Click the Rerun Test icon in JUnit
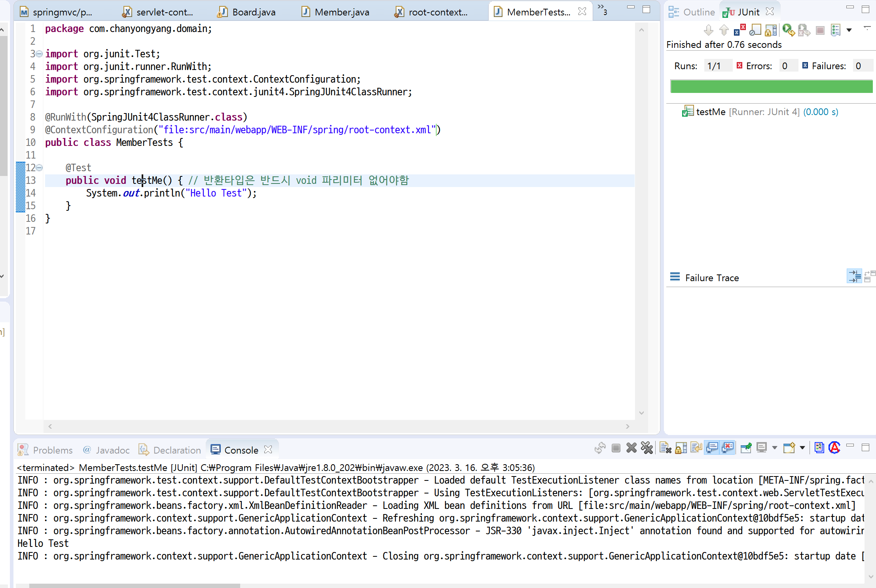 point(788,30)
